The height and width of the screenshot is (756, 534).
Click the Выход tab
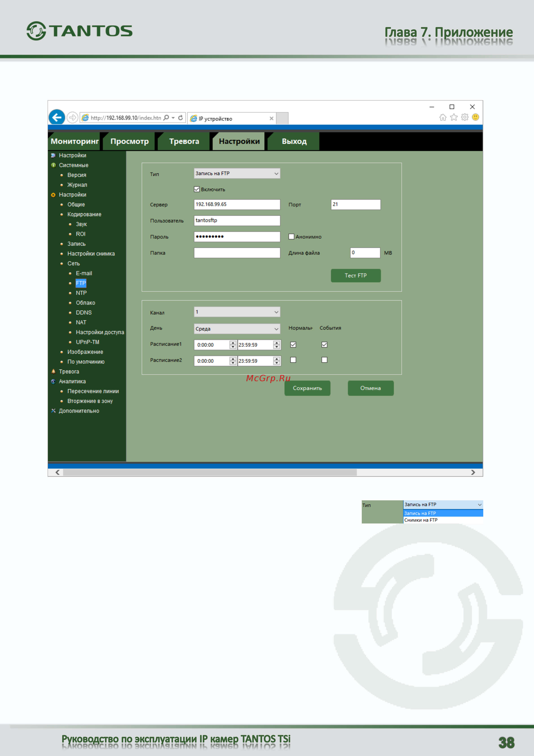coord(294,141)
